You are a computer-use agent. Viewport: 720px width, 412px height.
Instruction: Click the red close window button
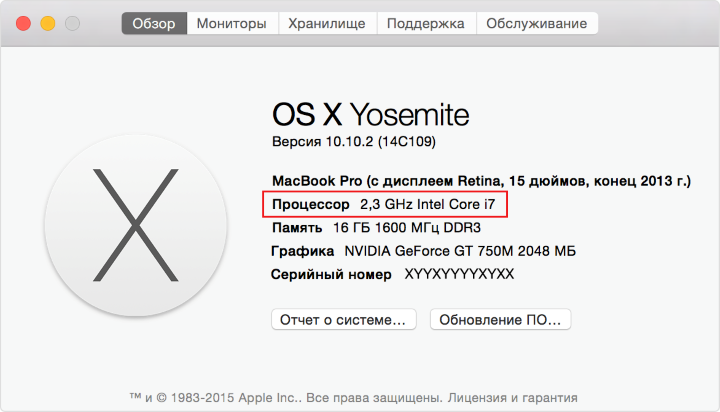(23, 23)
